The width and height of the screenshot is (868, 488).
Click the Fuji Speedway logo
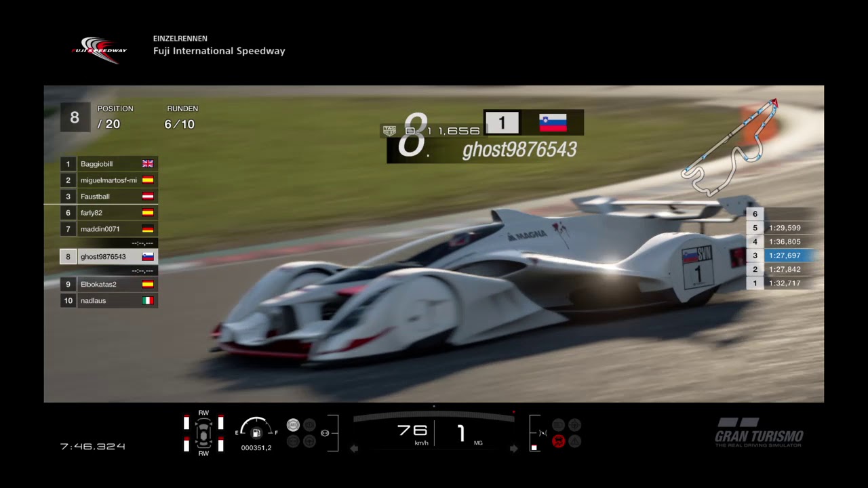tap(99, 50)
